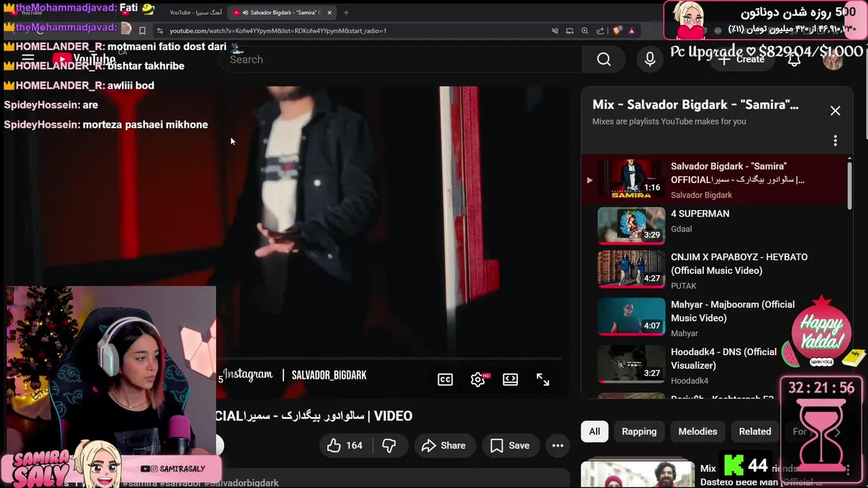Image resolution: width=868 pixels, height=488 pixels.
Task: Close the Mix playlist panel
Action: click(x=835, y=110)
